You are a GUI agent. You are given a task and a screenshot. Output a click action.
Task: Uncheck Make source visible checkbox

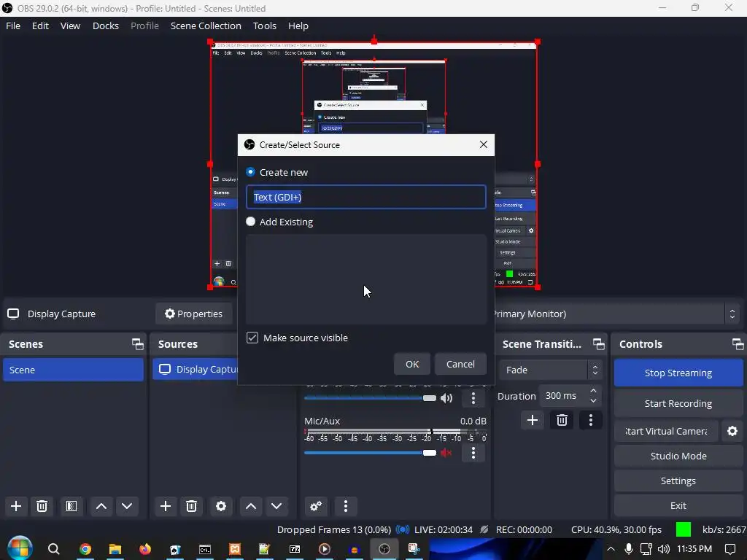[x=252, y=338]
